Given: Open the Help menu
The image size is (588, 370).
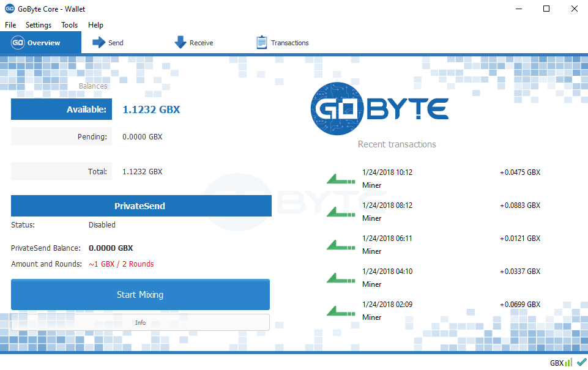Looking at the screenshot, I should (x=95, y=25).
